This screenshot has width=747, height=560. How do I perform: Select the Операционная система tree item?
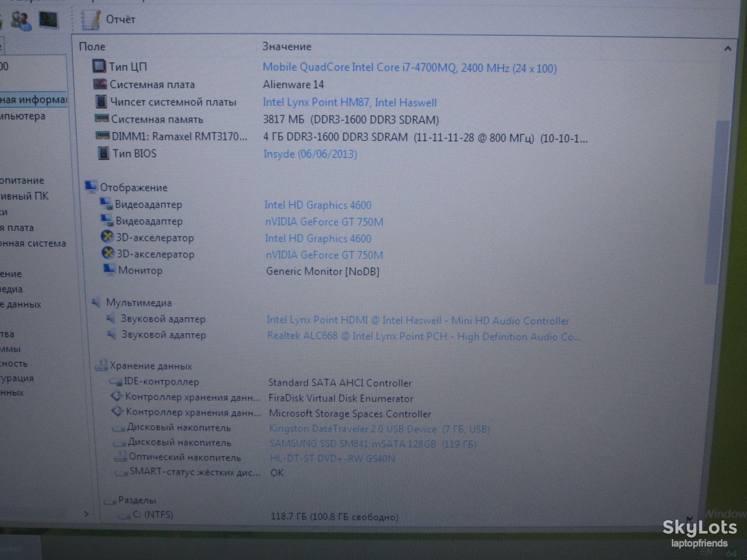click(x=33, y=243)
